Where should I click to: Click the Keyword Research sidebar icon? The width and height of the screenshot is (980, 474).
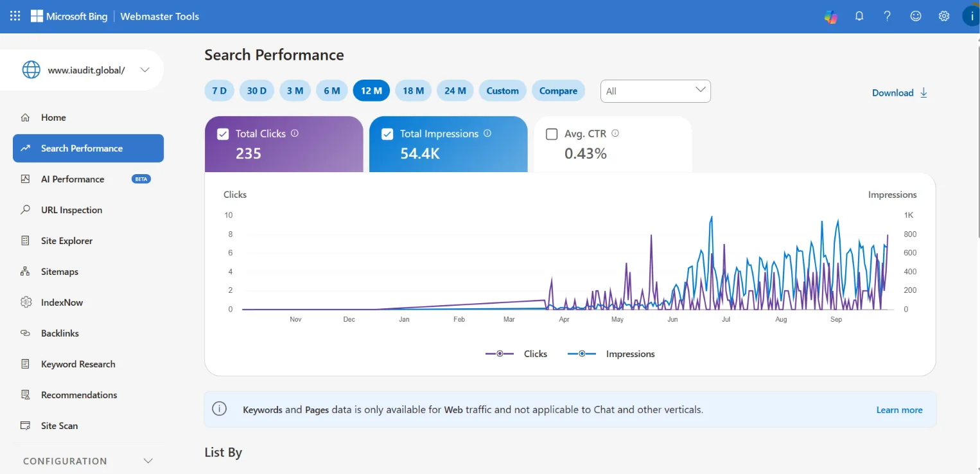[25, 364]
